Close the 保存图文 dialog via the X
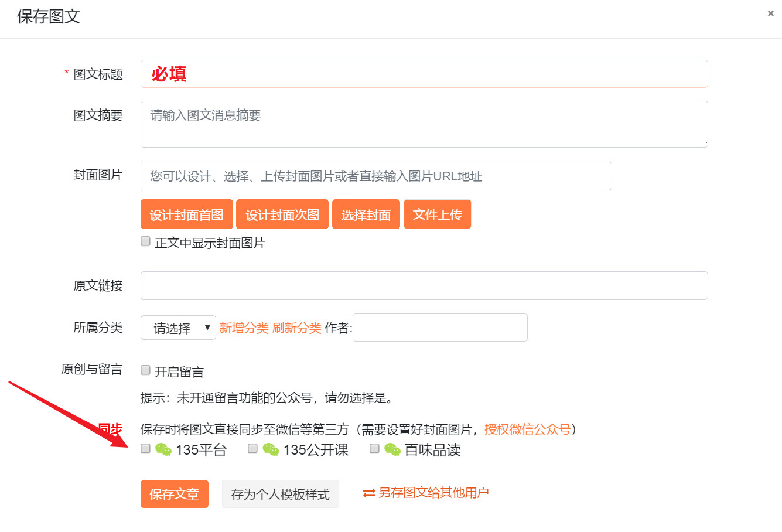Viewport: 782px width, 532px height. point(771,13)
